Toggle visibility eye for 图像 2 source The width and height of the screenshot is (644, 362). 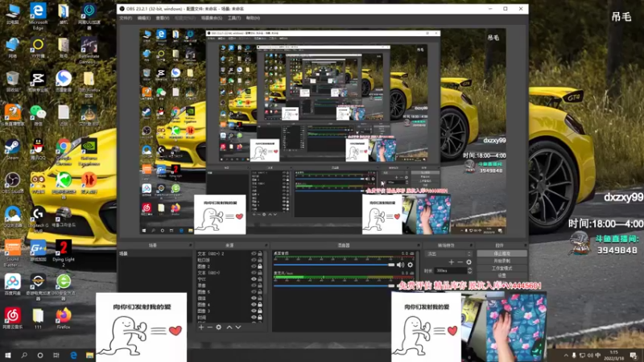(254, 266)
